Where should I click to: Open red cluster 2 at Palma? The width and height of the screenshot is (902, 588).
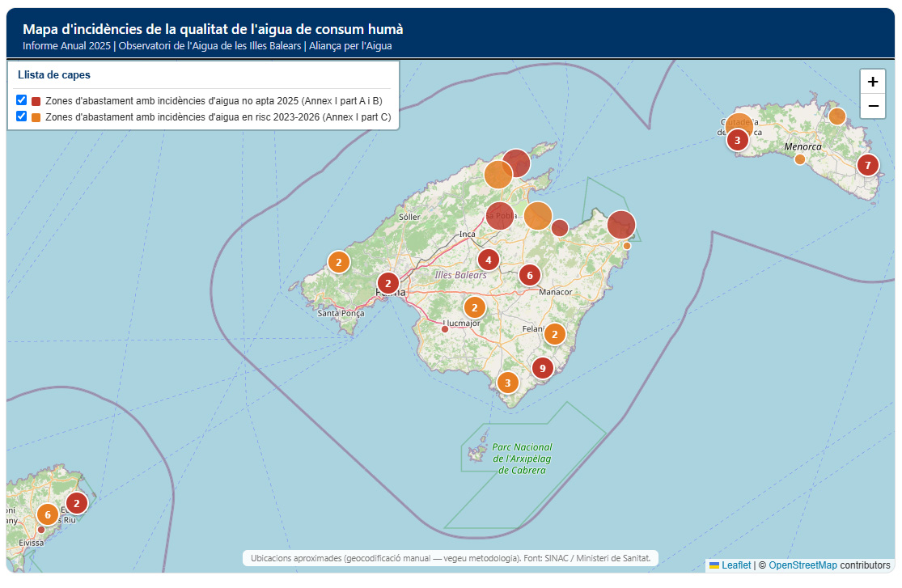[x=388, y=283]
